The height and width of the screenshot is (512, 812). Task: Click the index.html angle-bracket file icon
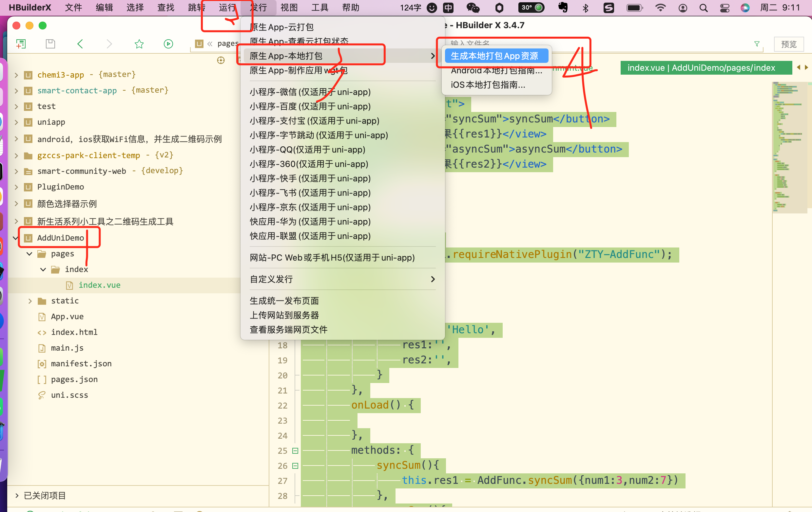tap(42, 333)
